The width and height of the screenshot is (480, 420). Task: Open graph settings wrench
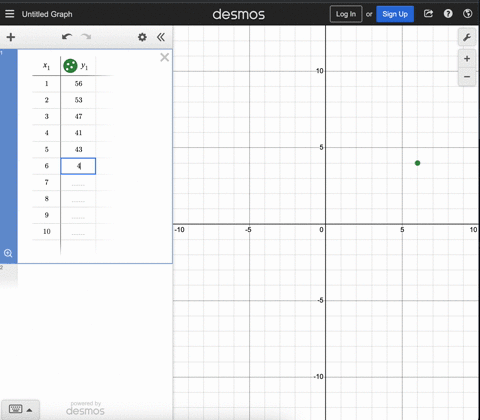[467, 38]
